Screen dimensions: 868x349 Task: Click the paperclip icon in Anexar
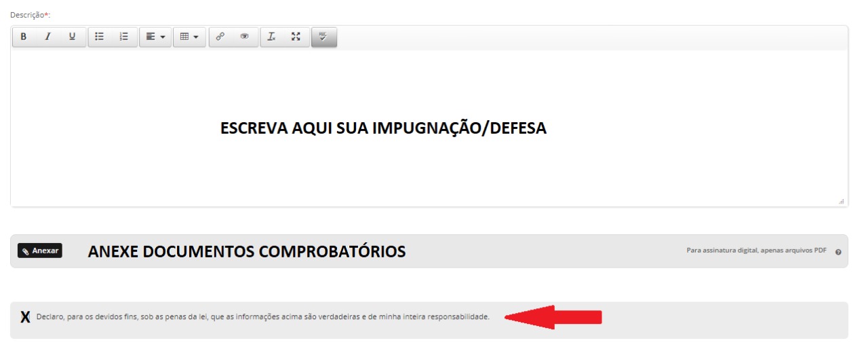tap(26, 251)
